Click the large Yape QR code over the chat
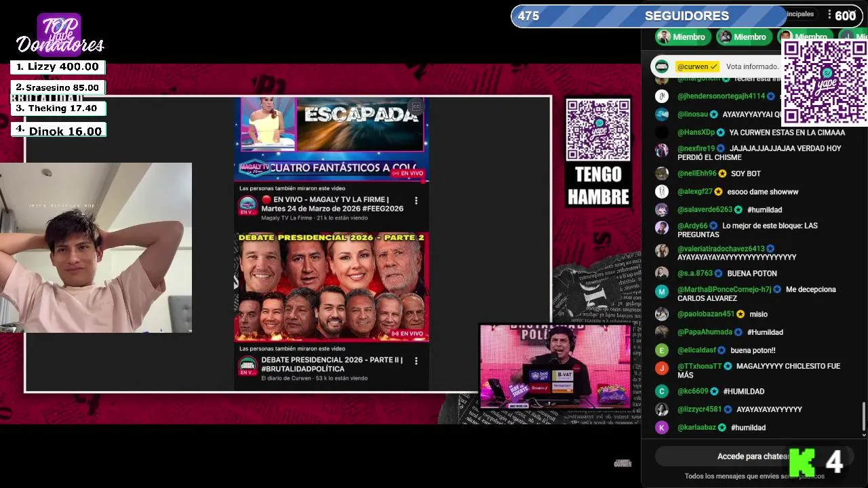This screenshot has height=488, width=868. click(x=825, y=83)
